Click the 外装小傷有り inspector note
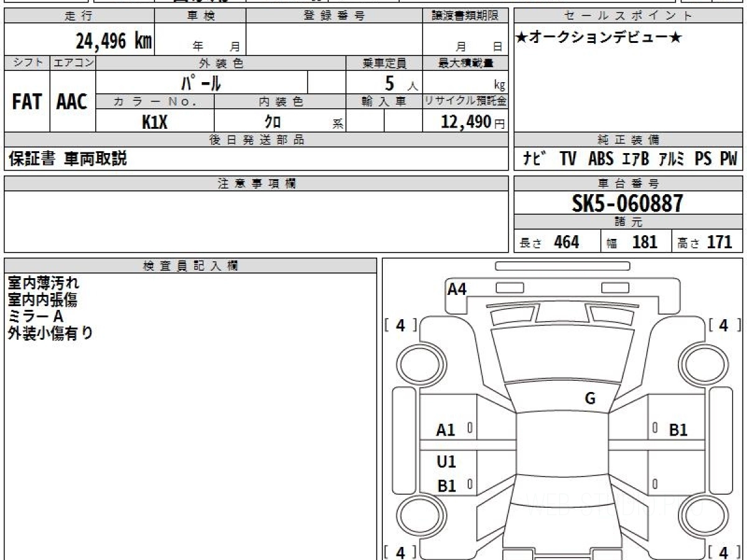This screenshot has width=747, height=560. 50,334
